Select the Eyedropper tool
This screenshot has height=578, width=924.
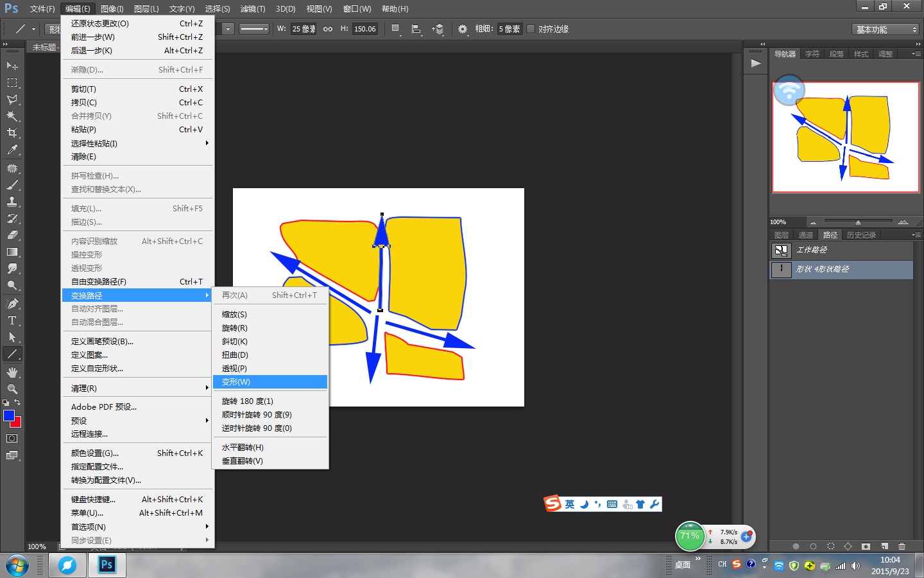tap(12, 150)
